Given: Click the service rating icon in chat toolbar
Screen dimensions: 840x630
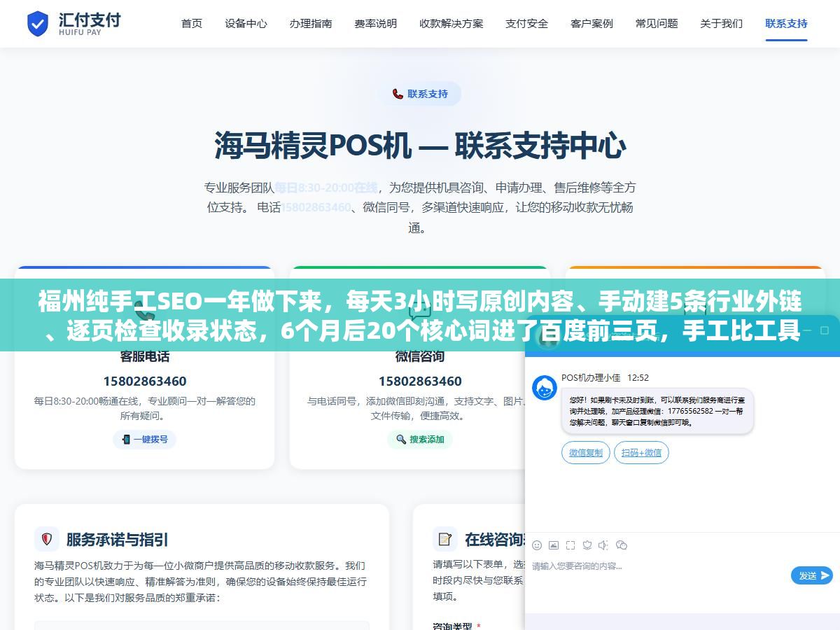Looking at the screenshot, I should [x=587, y=545].
